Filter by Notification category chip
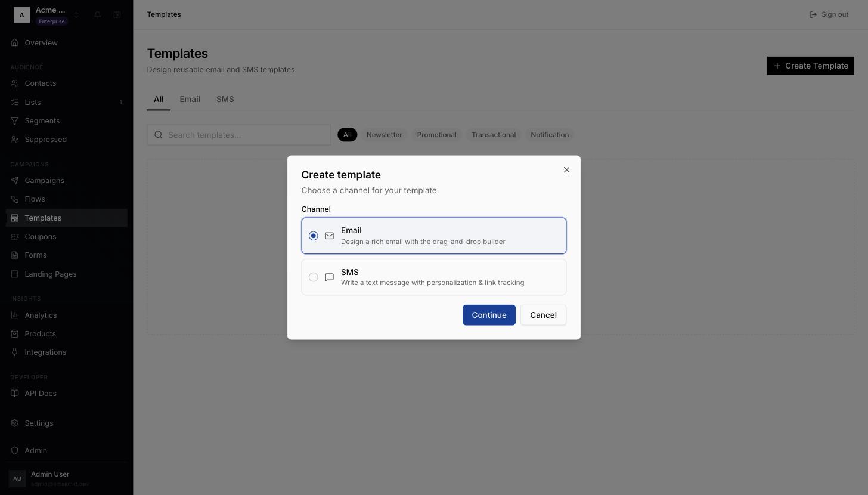 coord(550,135)
